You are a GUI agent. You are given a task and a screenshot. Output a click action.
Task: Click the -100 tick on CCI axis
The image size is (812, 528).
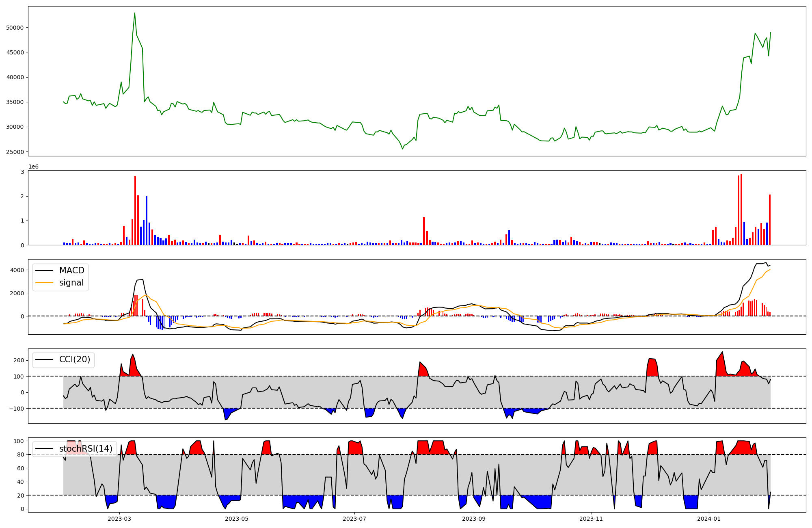17,408
